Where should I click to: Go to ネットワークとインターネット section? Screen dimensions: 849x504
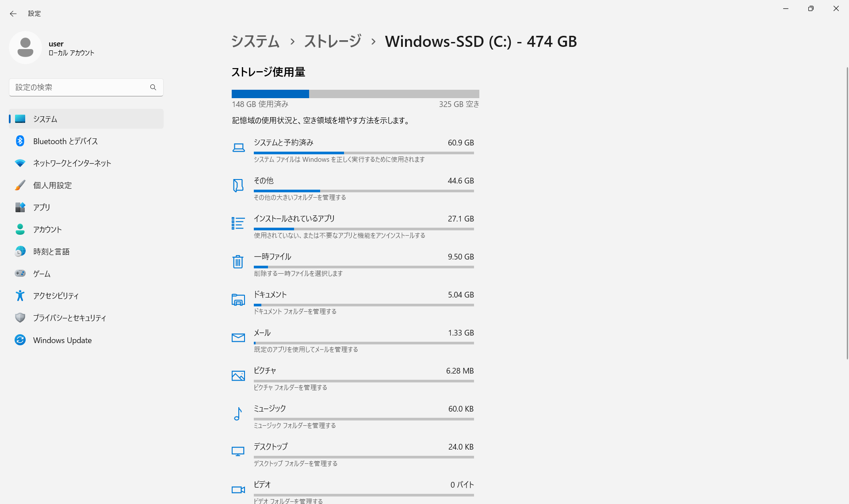point(72,163)
